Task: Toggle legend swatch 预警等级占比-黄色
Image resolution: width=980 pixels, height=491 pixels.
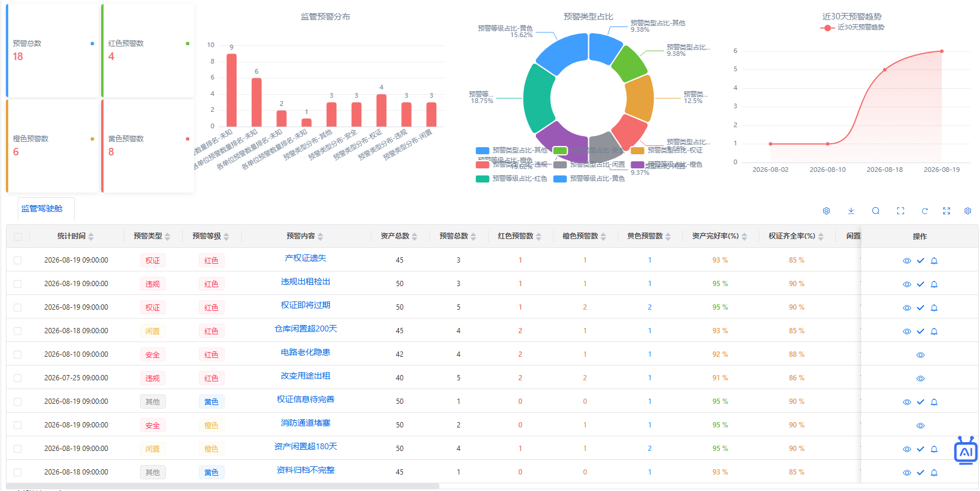Action: coord(560,179)
